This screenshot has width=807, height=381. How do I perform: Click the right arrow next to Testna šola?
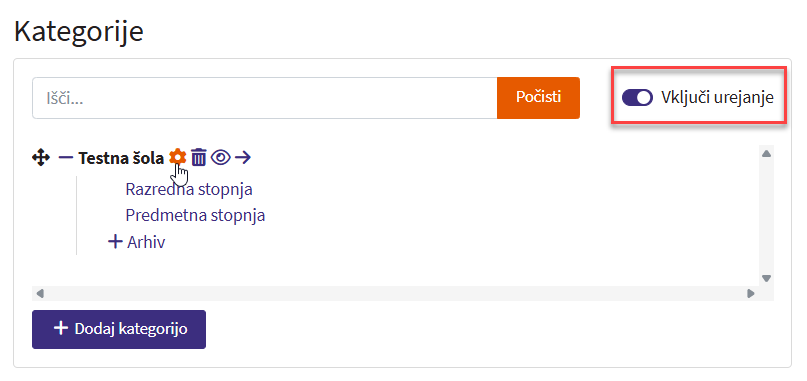click(x=242, y=158)
